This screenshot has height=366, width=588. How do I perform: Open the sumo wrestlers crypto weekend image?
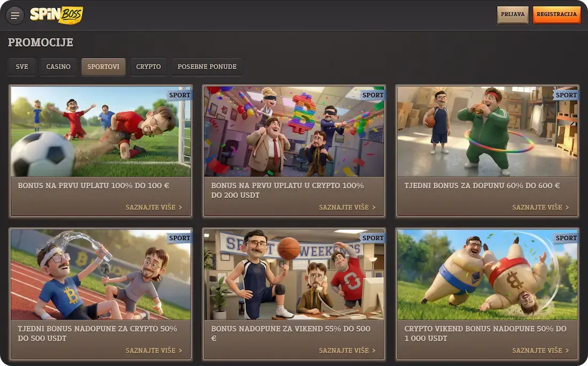[x=487, y=274]
